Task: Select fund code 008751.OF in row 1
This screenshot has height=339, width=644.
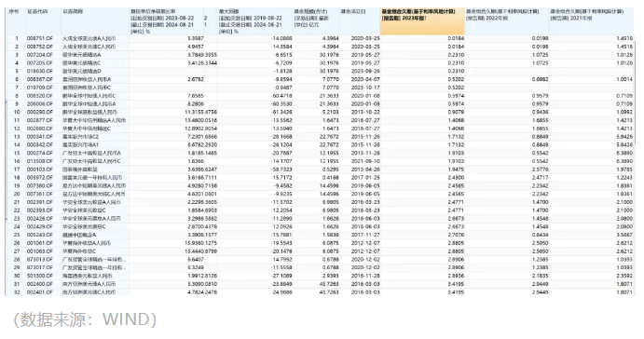Action: coord(40,38)
